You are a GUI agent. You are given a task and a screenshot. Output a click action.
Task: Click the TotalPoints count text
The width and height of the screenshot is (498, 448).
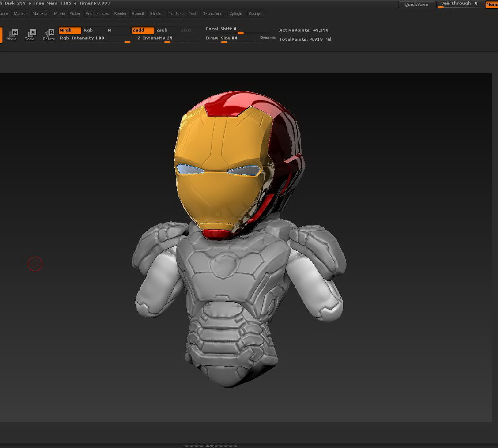tap(305, 39)
